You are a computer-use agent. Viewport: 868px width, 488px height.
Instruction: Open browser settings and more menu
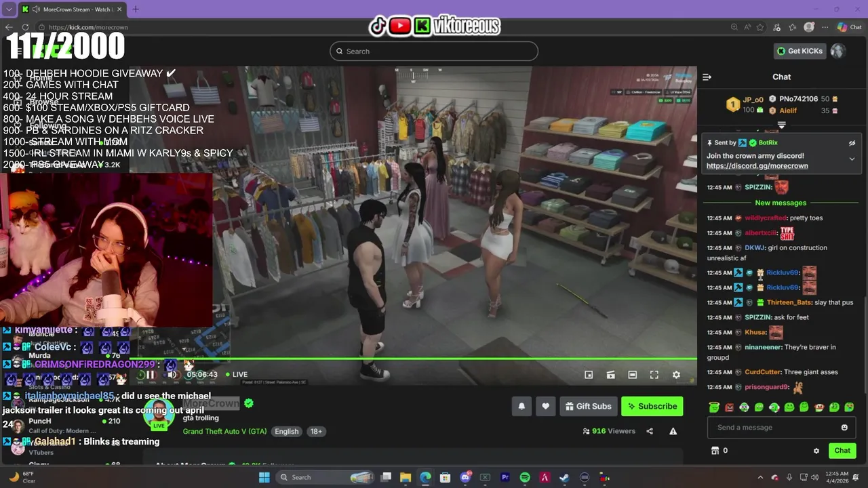click(825, 27)
